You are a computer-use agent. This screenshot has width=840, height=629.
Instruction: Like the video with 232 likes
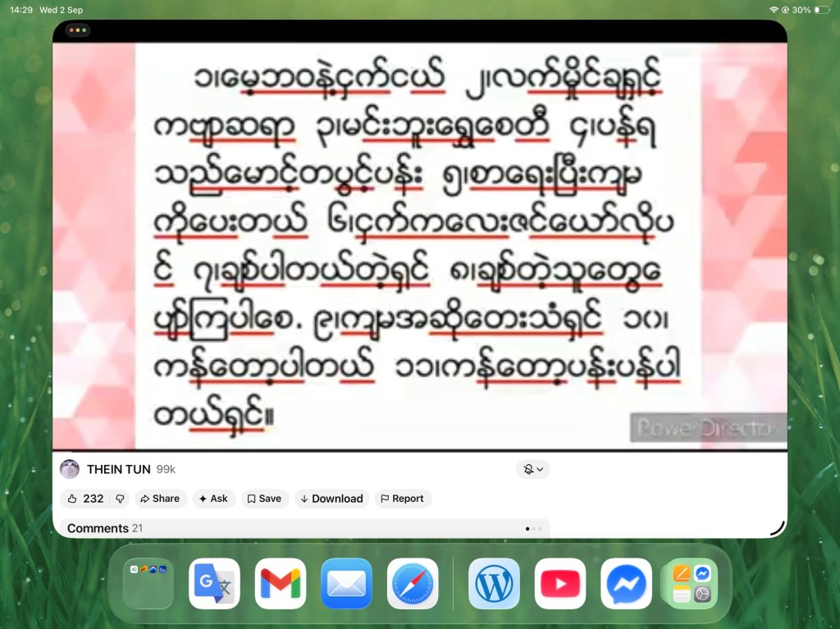[85, 499]
